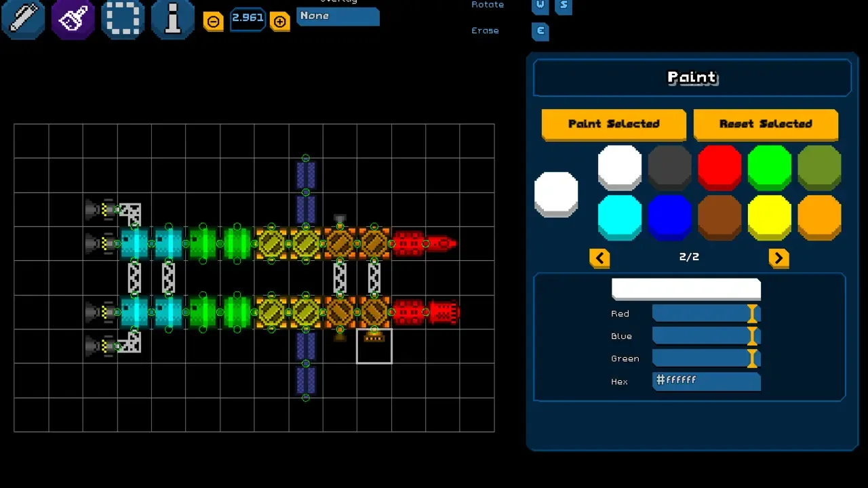Choose the cyan color swatch
This screenshot has width=868, height=488.
coord(620,217)
